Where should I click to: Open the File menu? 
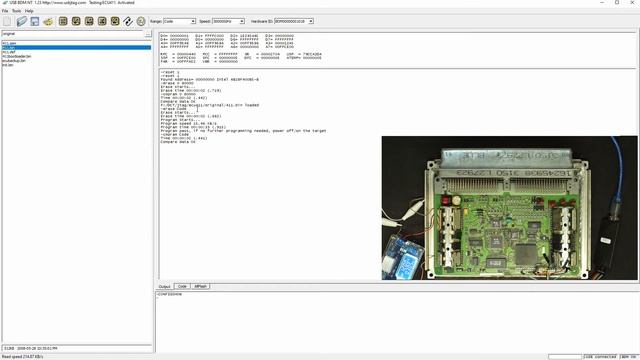5,11
